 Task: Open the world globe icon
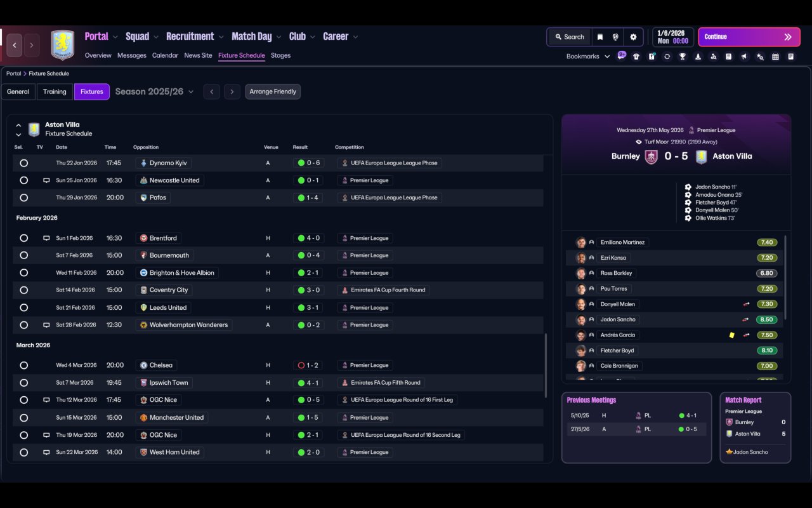point(615,37)
